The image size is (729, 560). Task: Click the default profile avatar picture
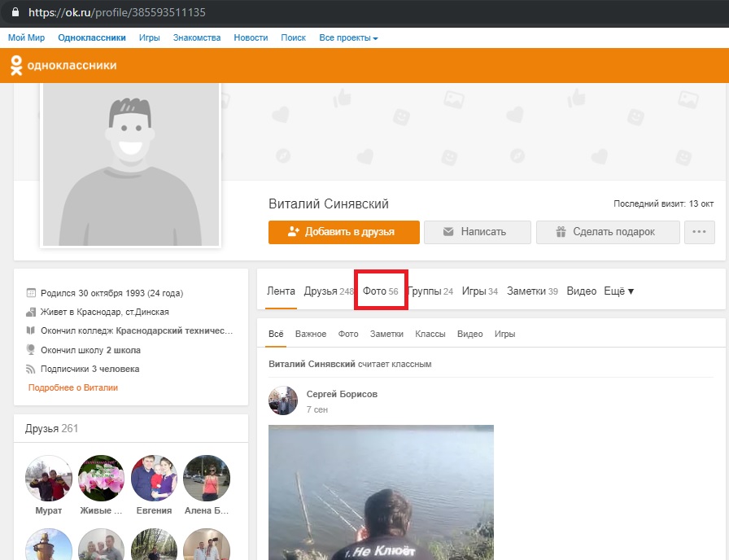(x=131, y=164)
